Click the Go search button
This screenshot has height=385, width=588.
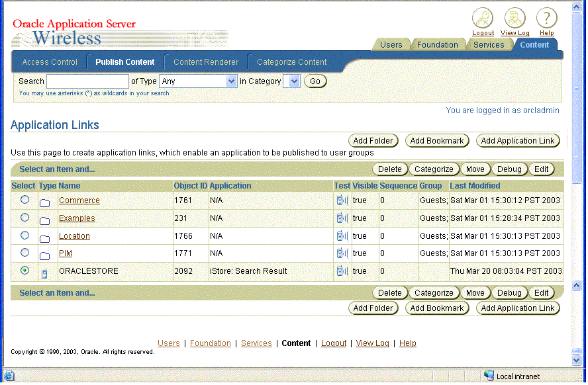(x=315, y=81)
